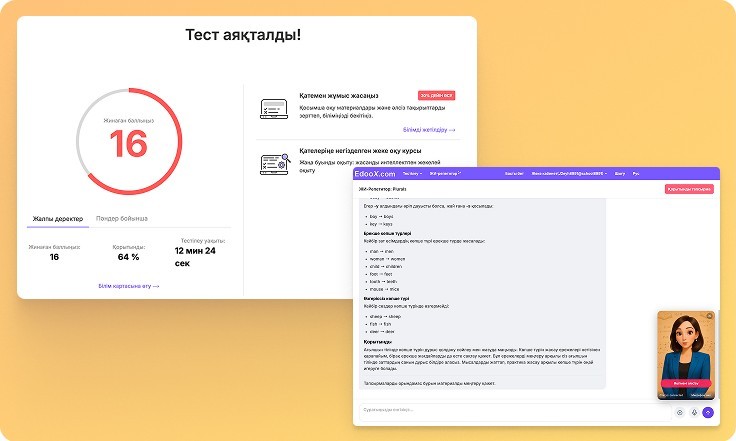Click the 64 % result value
Image resolution: width=736 pixels, height=441 pixels.
(129, 257)
